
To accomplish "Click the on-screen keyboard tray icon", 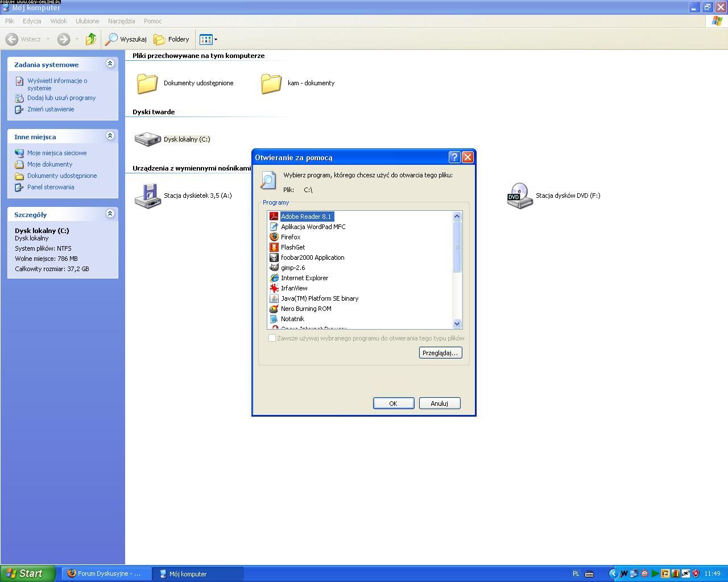I will click(x=589, y=573).
